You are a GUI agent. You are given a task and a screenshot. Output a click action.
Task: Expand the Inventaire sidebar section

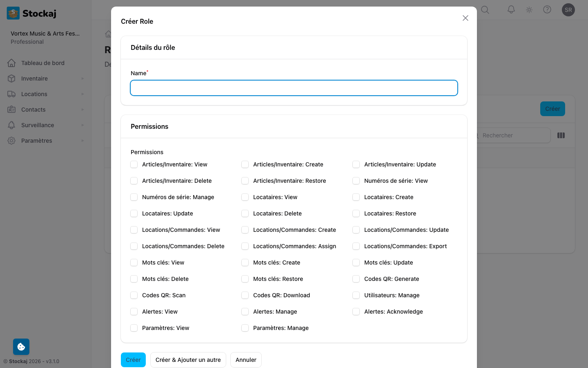[82, 78]
